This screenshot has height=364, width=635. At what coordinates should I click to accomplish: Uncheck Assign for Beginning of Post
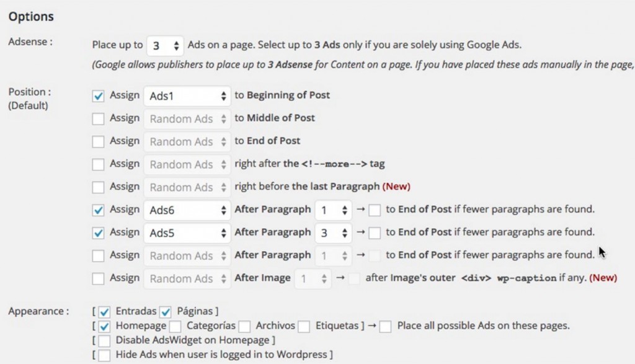click(x=99, y=95)
